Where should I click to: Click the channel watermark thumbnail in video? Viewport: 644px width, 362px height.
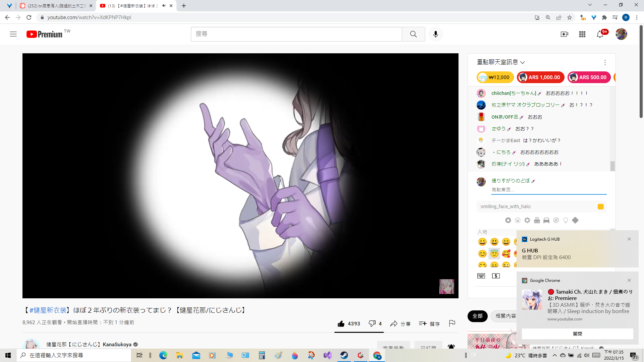tap(446, 287)
